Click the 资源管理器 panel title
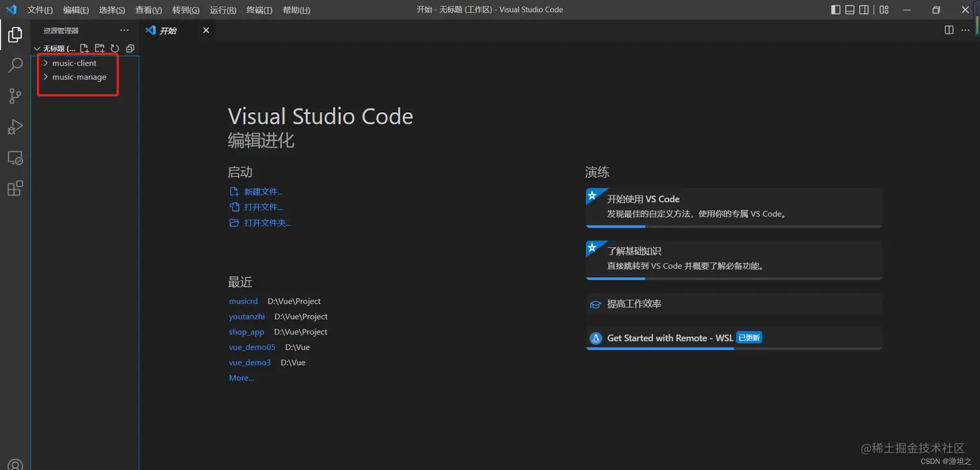 (61, 30)
